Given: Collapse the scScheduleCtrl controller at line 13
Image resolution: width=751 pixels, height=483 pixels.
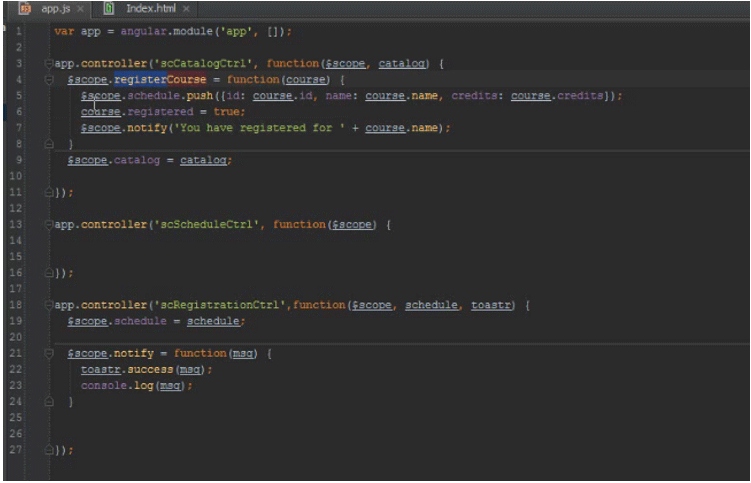Looking at the screenshot, I should point(48,224).
